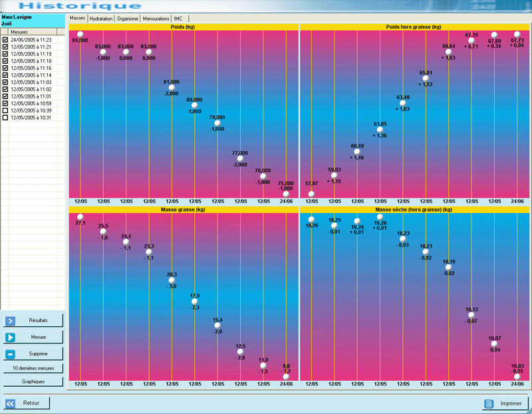Select the 84,000 data point in Poids chart
The width and height of the screenshot is (532, 414).
coord(80,34)
